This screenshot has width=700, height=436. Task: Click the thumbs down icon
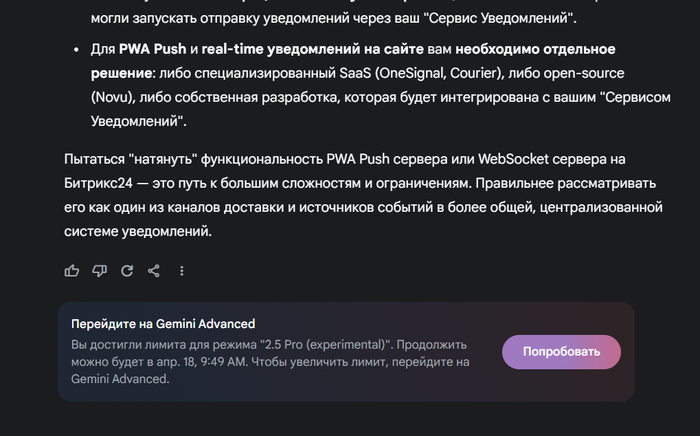pos(99,271)
